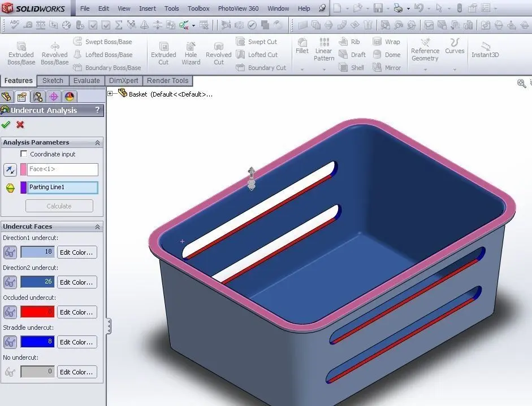Select the Wrap feature
The image size is (532, 406).
pyautogui.click(x=386, y=42)
